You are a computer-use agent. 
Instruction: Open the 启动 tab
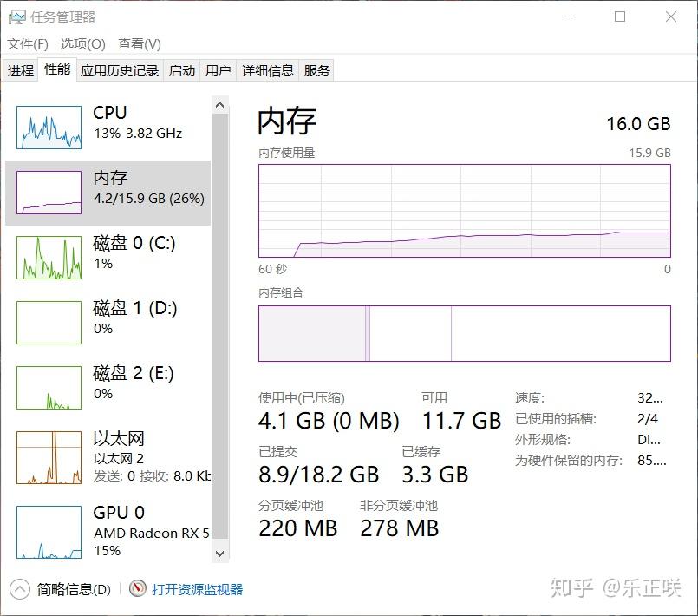pyautogui.click(x=181, y=70)
